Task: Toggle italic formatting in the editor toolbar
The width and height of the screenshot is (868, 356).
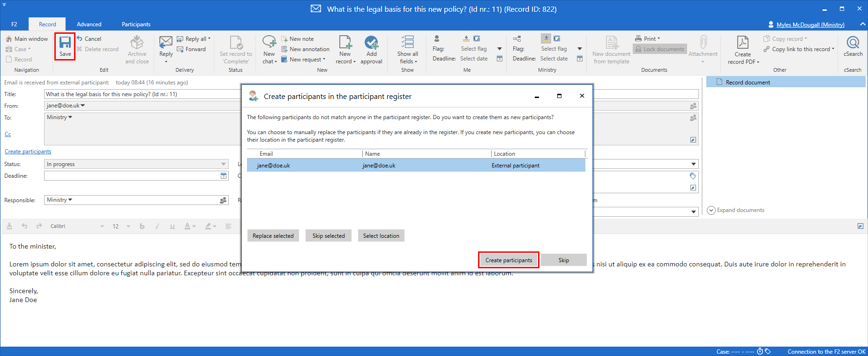Action: 157,226
